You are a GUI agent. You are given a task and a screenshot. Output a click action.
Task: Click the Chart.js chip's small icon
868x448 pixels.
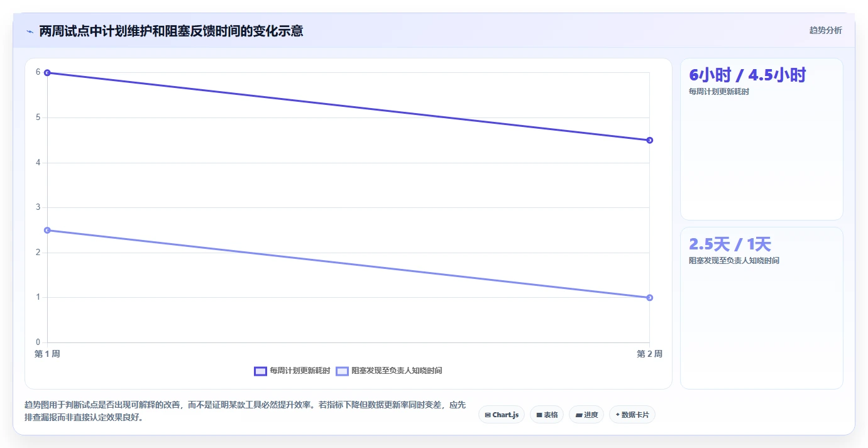tap(488, 415)
